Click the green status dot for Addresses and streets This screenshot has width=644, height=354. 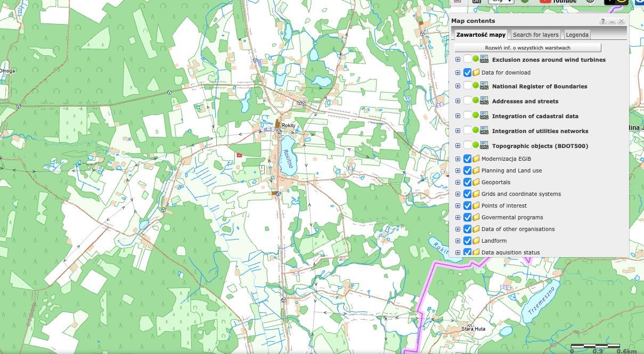476,100
